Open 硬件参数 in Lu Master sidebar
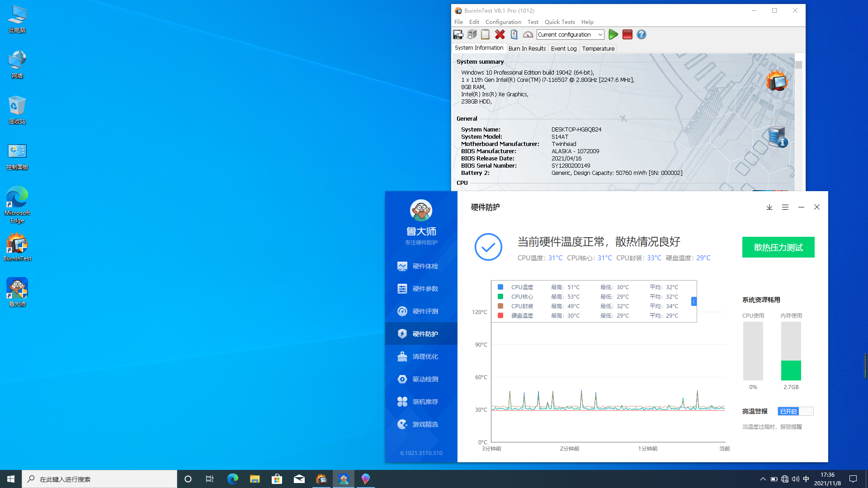 pyautogui.click(x=425, y=289)
